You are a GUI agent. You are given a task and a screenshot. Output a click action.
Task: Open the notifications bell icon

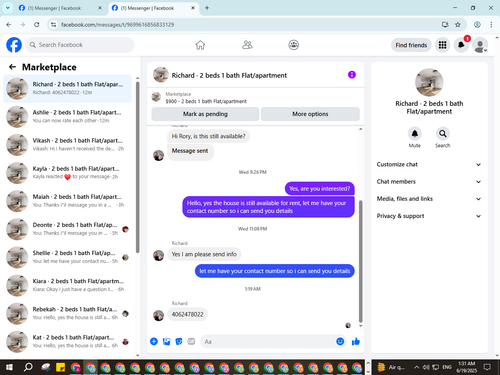461,45
